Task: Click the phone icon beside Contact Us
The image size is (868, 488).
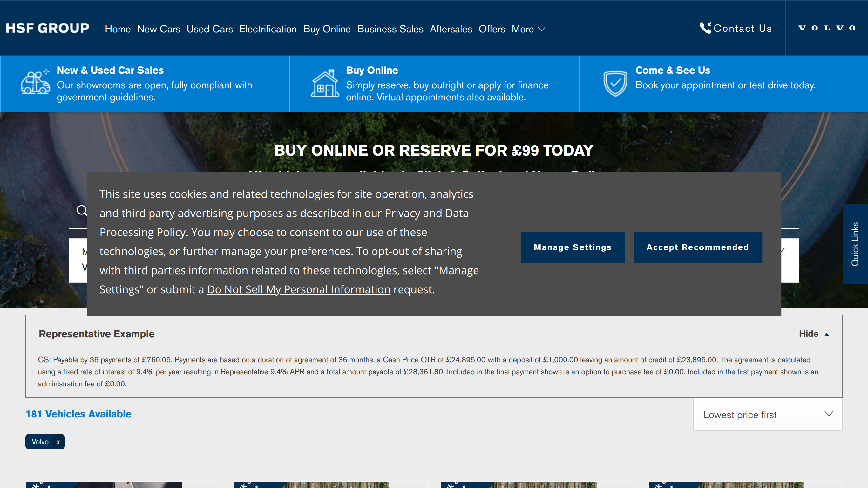Action: (x=705, y=28)
